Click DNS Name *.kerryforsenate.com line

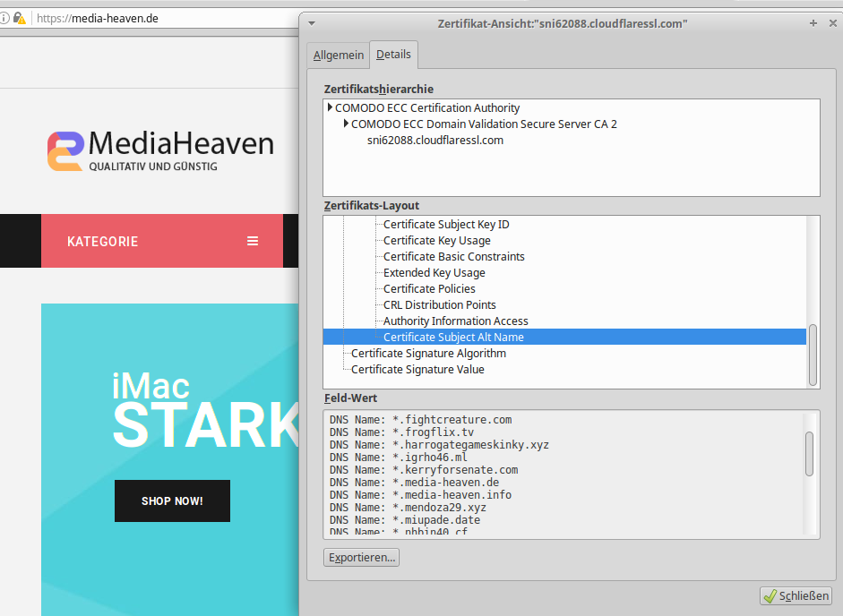pos(424,470)
